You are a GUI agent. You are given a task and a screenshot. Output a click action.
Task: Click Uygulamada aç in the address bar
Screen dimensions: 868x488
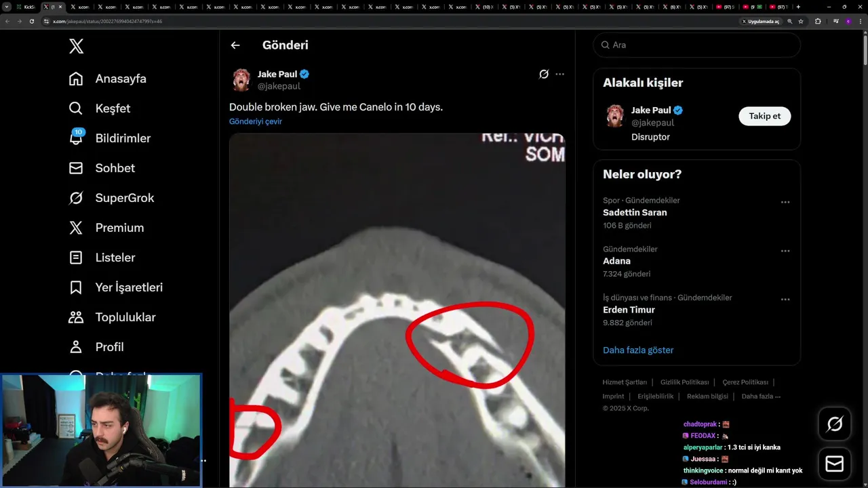(x=761, y=21)
